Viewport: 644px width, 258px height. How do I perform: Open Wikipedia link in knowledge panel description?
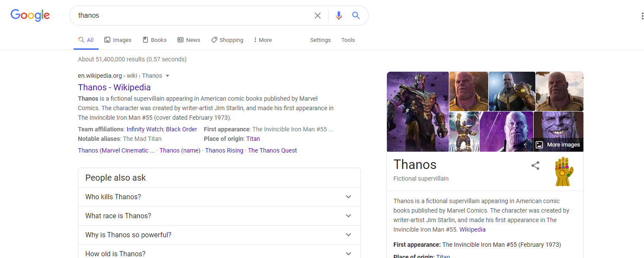(x=473, y=229)
